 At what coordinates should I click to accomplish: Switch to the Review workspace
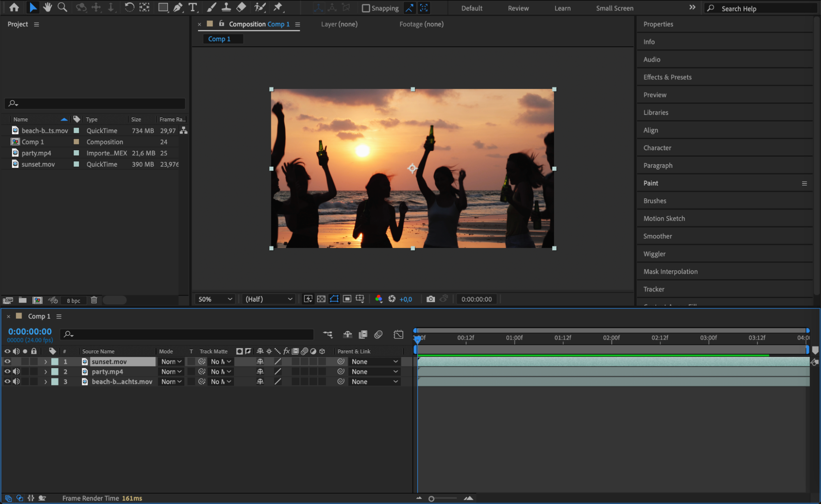pos(518,8)
